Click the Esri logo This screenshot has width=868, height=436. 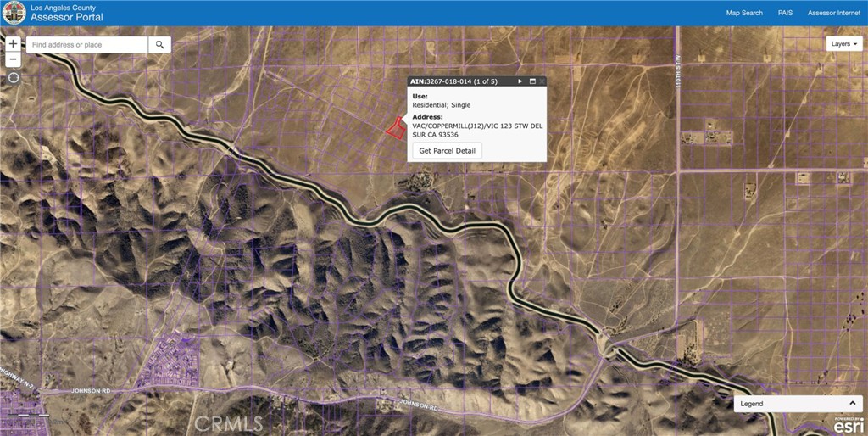click(848, 426)
